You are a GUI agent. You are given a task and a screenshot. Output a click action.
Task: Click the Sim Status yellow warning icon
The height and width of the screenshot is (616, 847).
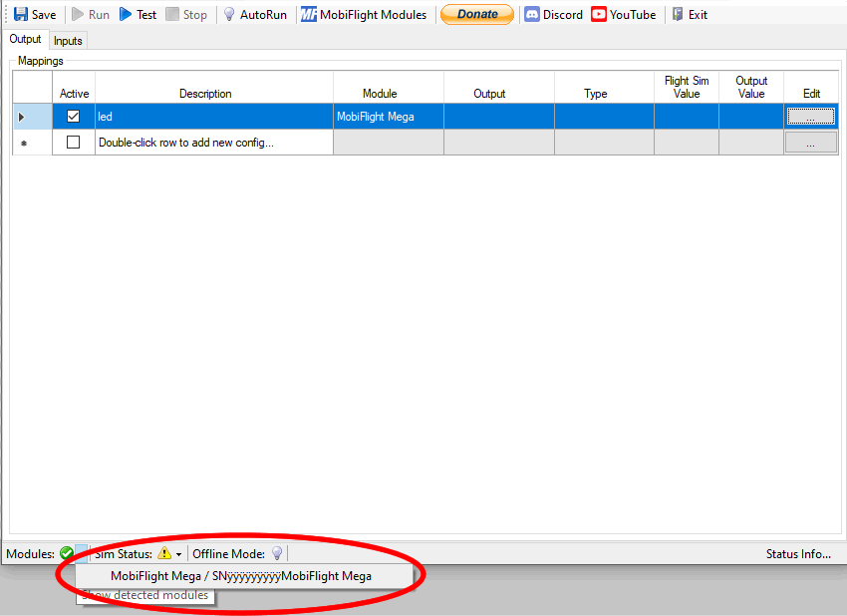pyautogui.click(x=164, y=553)
